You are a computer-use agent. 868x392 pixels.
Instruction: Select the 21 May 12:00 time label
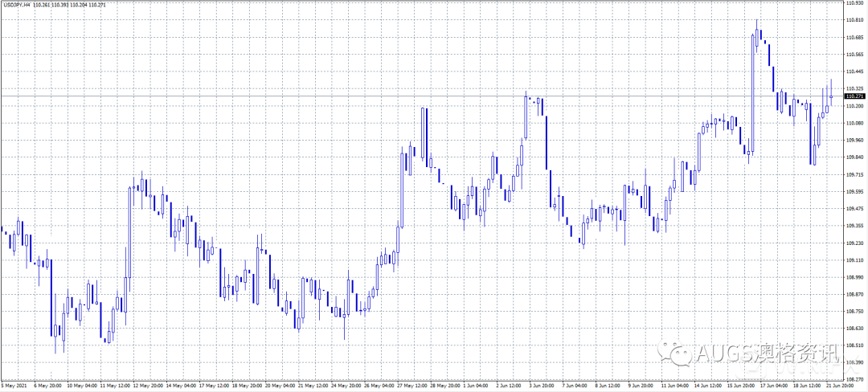[313, 386]
